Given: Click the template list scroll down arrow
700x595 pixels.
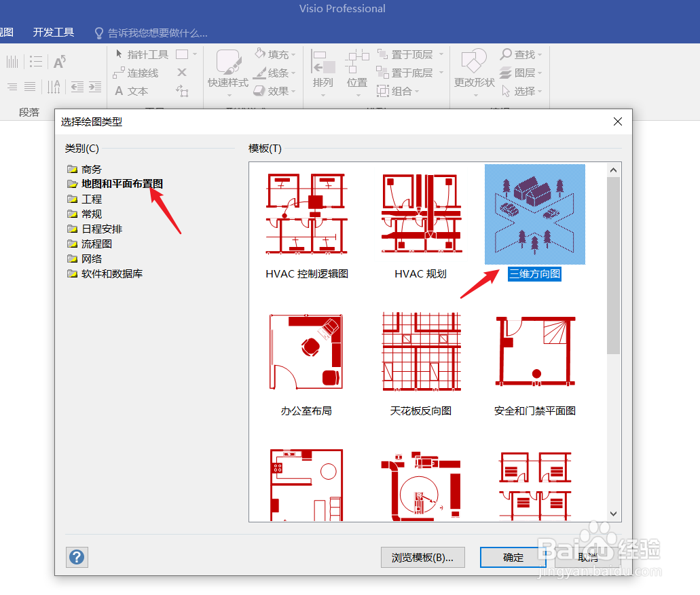Looking at the screenshot, I should [x=613, y=514].
